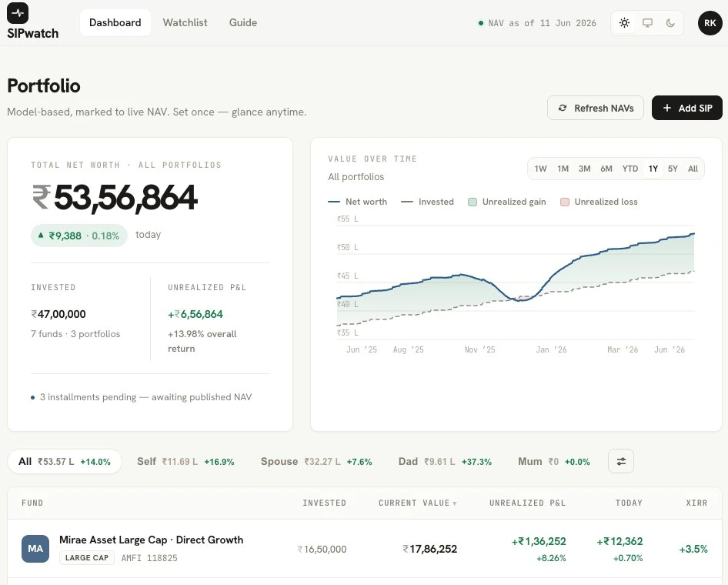
Task: Toggle the Invested legend series
Action: click(427, 202)
